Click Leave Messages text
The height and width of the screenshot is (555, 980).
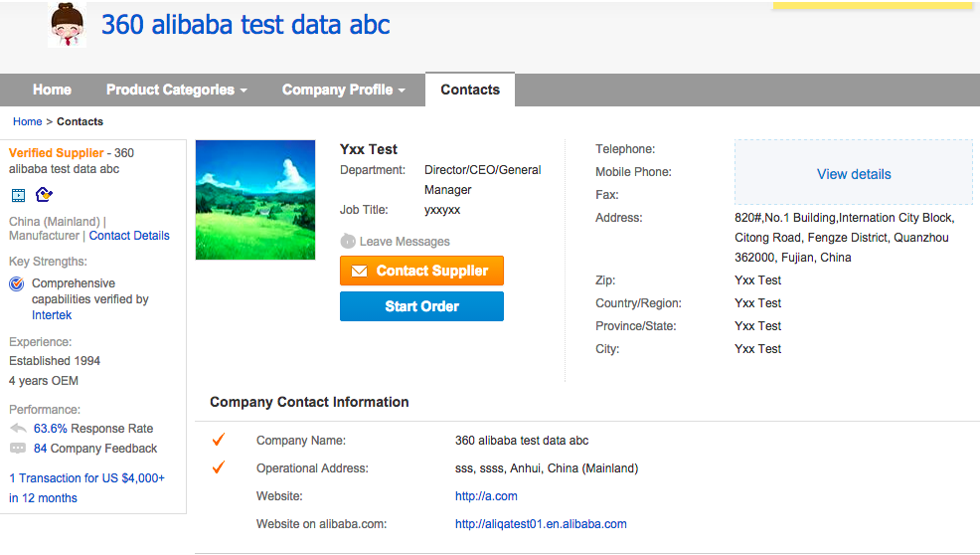coord(405,242)
